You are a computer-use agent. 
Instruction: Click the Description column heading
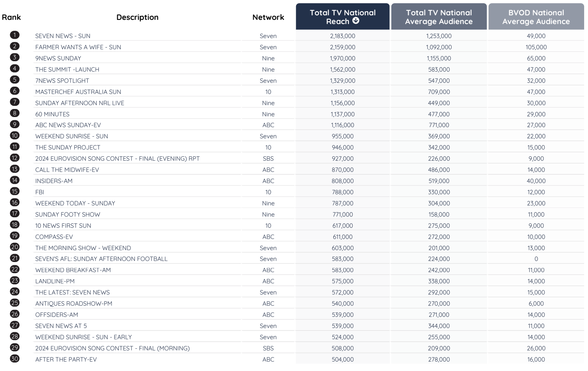pos(137,17)
